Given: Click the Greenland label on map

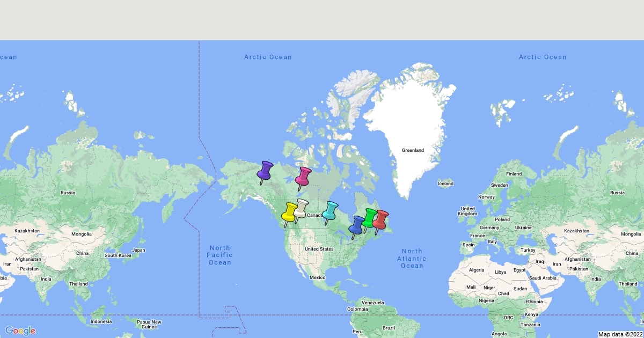Looking at the screenshot, I should [413, 150].
